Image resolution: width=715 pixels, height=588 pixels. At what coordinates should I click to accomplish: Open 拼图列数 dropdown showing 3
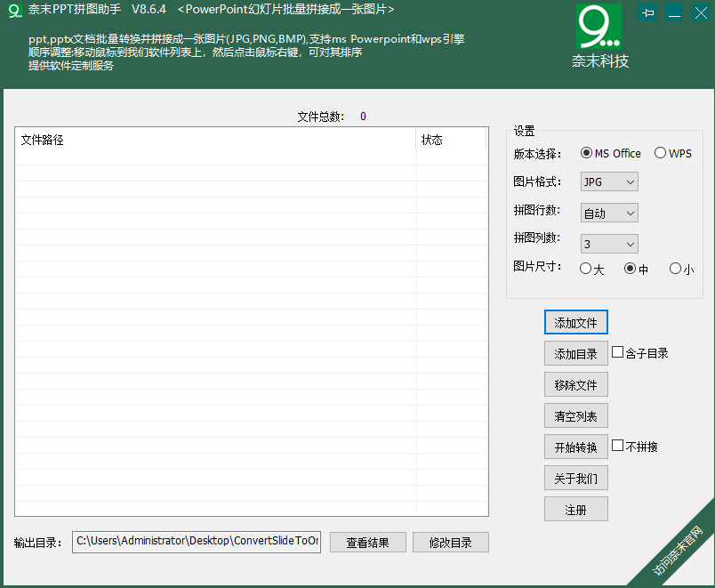click(609, 244)
